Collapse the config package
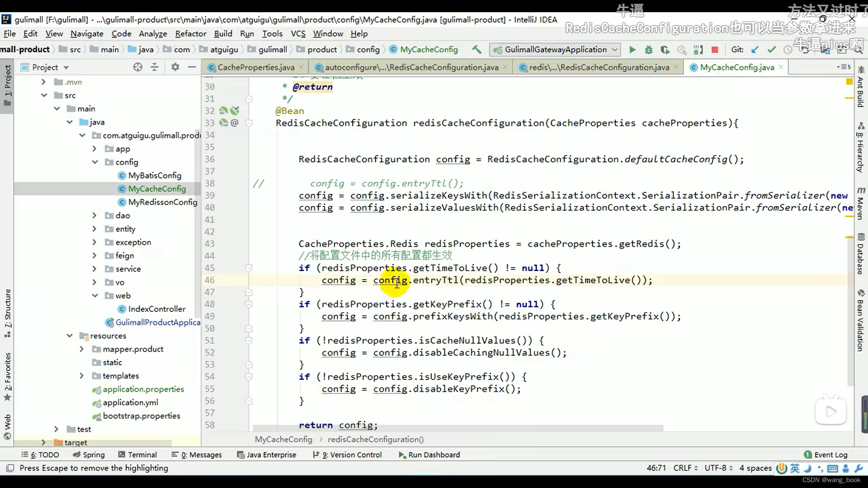The height and width of the screenshot is (488, 868). point(95,162)
